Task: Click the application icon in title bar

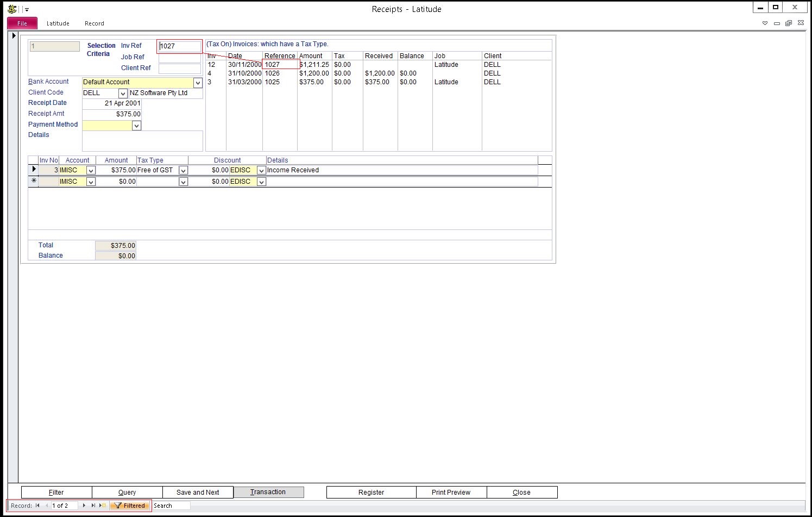Action: pos(12,9)
